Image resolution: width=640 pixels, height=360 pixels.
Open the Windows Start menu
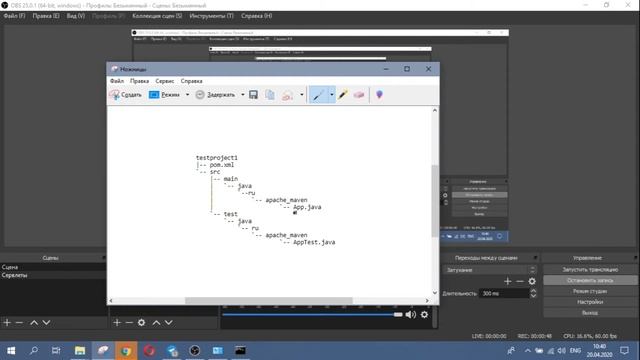[x=11, y=351]
